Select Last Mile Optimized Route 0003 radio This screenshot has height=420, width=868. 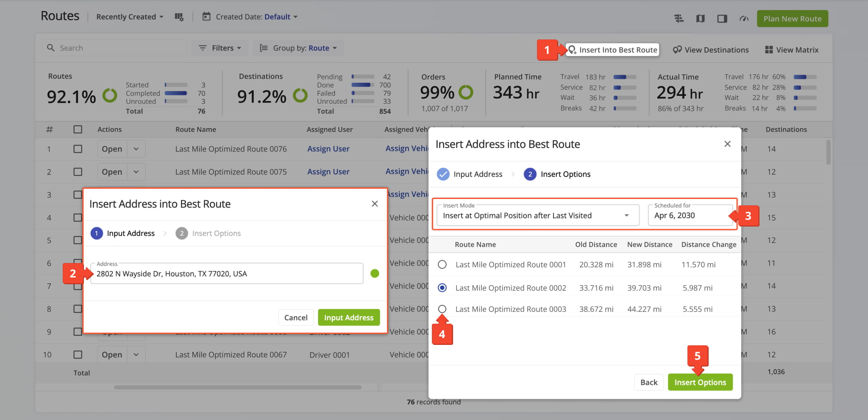point(442,309)
